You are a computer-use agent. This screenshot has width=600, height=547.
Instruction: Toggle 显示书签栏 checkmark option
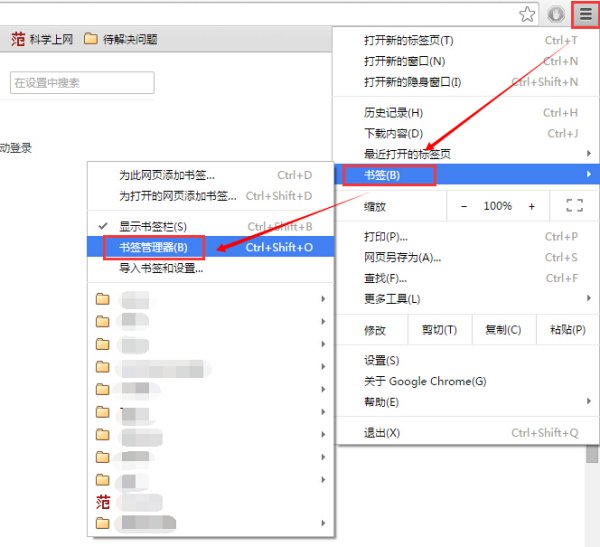tap(152, 227)
